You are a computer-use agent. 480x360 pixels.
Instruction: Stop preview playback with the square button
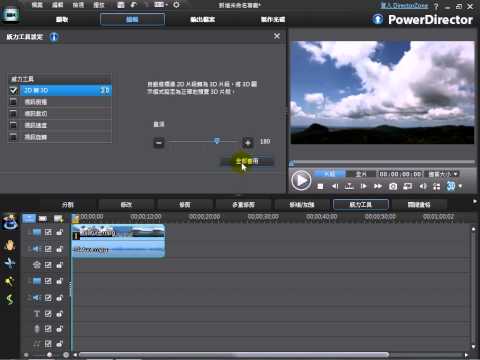[x=320, y=186]
